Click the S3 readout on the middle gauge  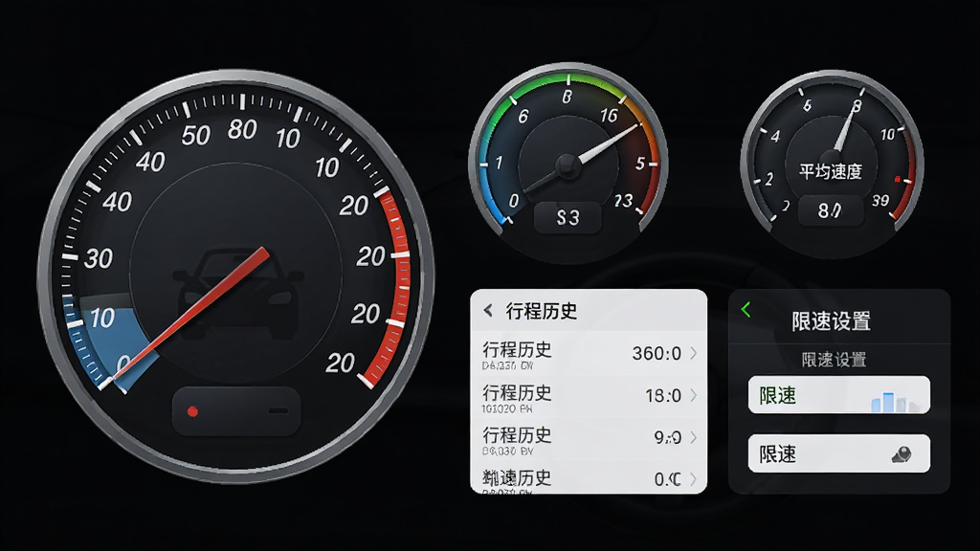(568, 217)
